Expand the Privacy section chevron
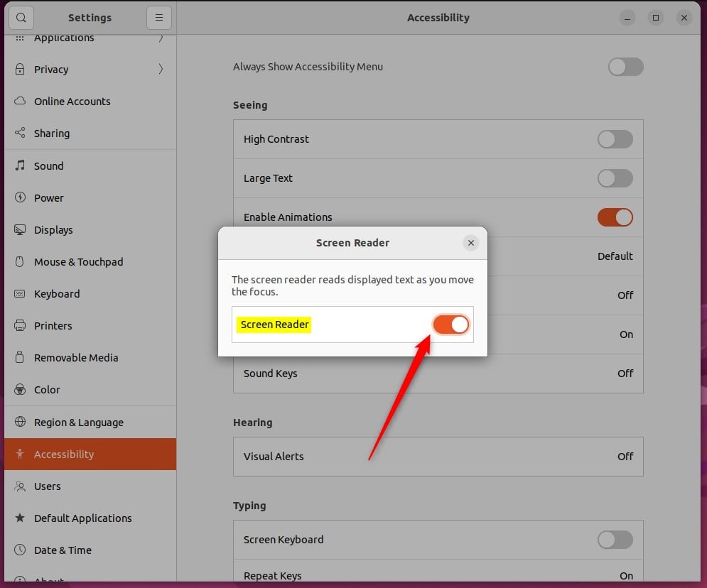This screenshot has width=707, height=588. click(x=161, y=69)
